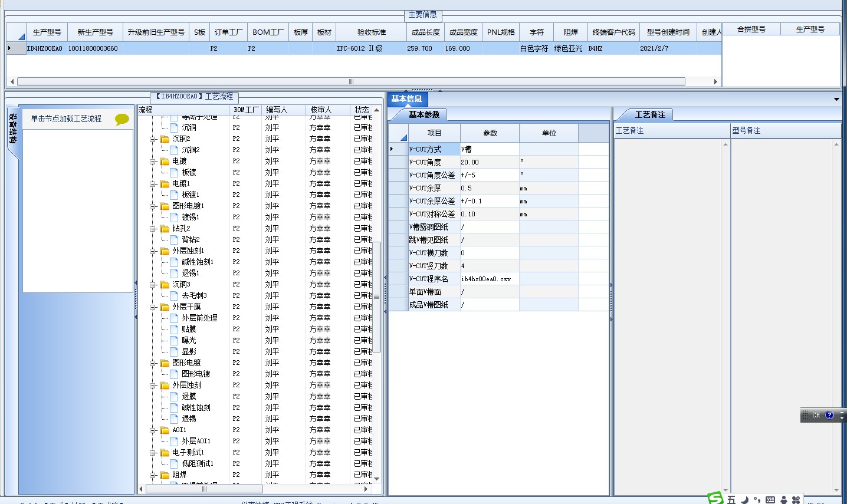Click the yellow speech bubble icon
This screenshot has width=847, height=504.
122,119
